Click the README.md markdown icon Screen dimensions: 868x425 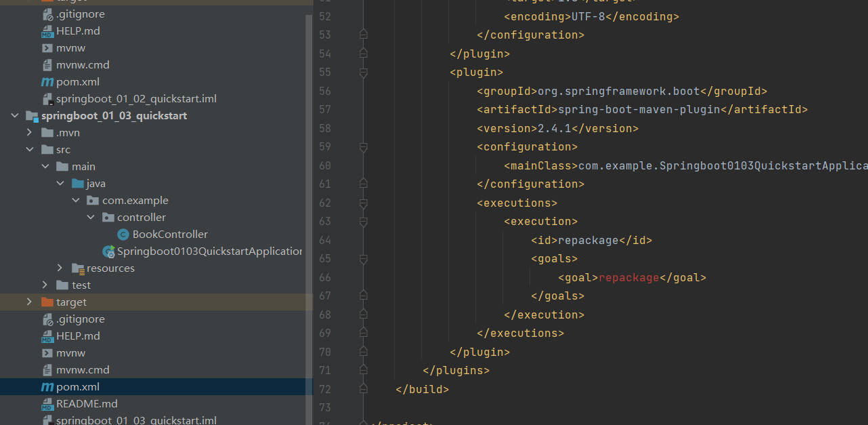[x=47, y=404]
